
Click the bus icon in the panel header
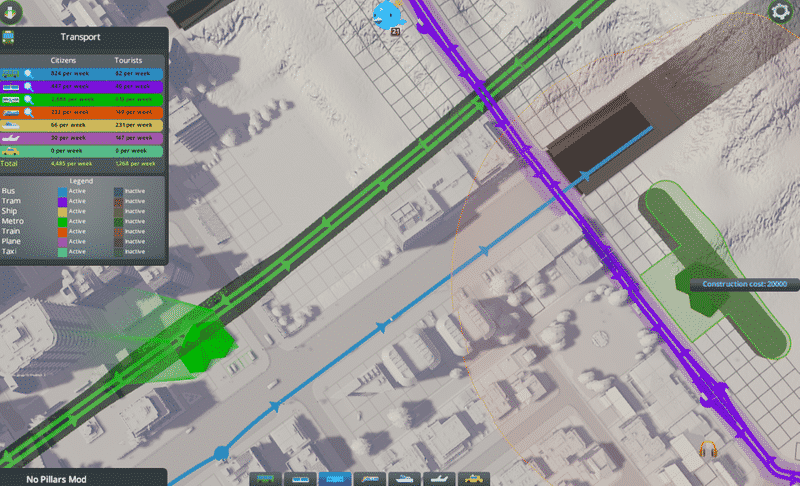point(9,37)
